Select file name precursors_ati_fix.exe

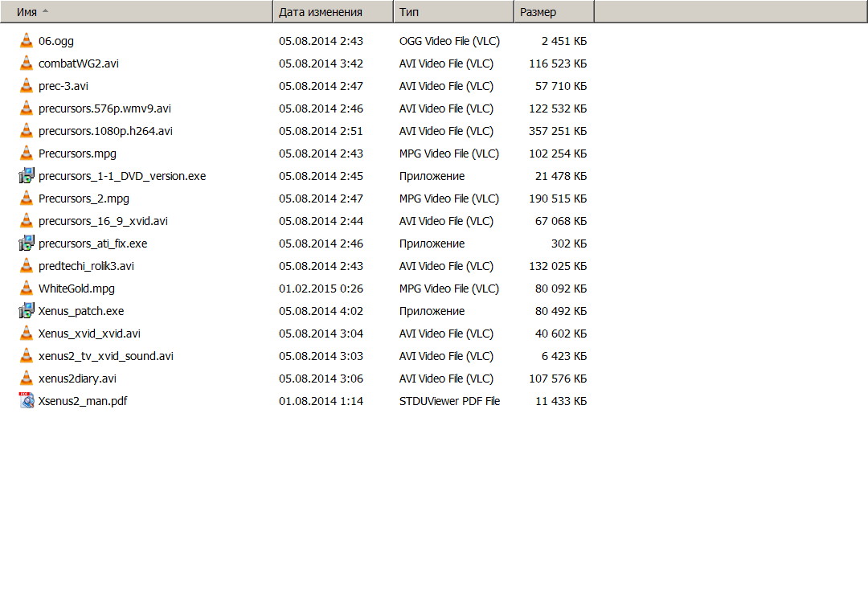pyautogui.click(x=92, y=244)
